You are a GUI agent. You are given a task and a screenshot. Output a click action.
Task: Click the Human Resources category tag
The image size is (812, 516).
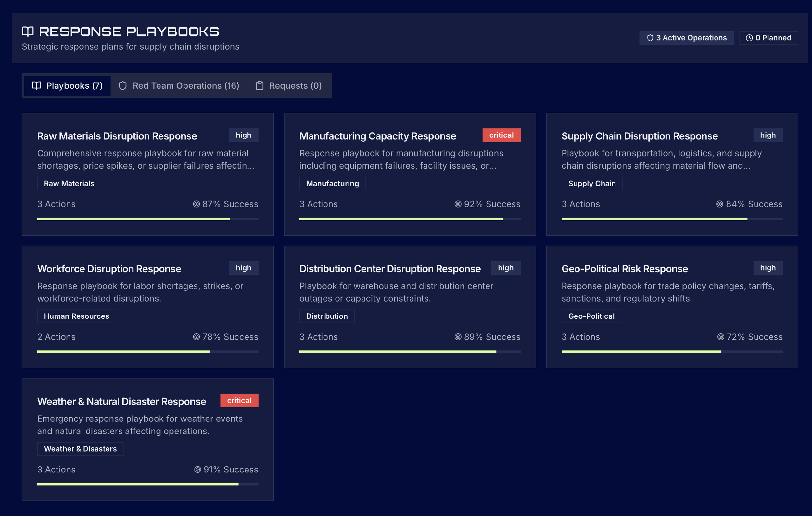77,316
